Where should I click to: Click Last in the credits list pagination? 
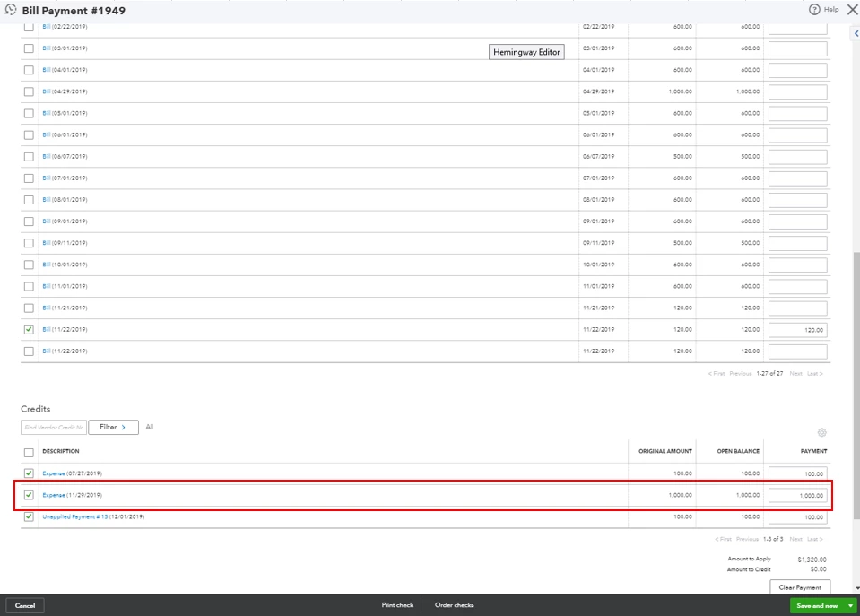[x=814, y=539]
